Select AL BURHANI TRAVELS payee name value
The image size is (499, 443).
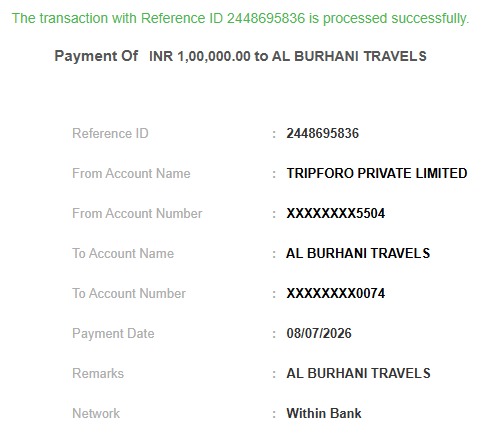tap(358, 253)
